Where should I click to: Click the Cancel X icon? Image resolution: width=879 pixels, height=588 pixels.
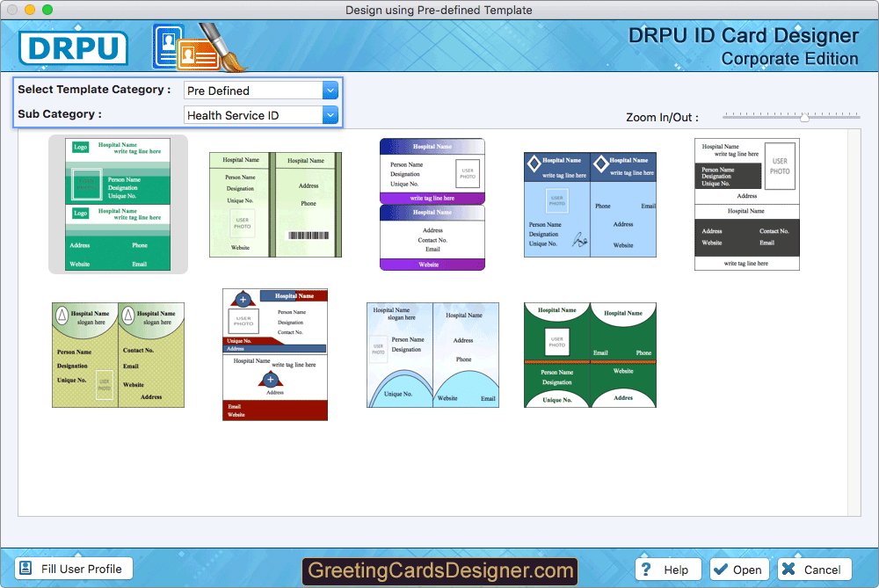(x=788, y=570)
